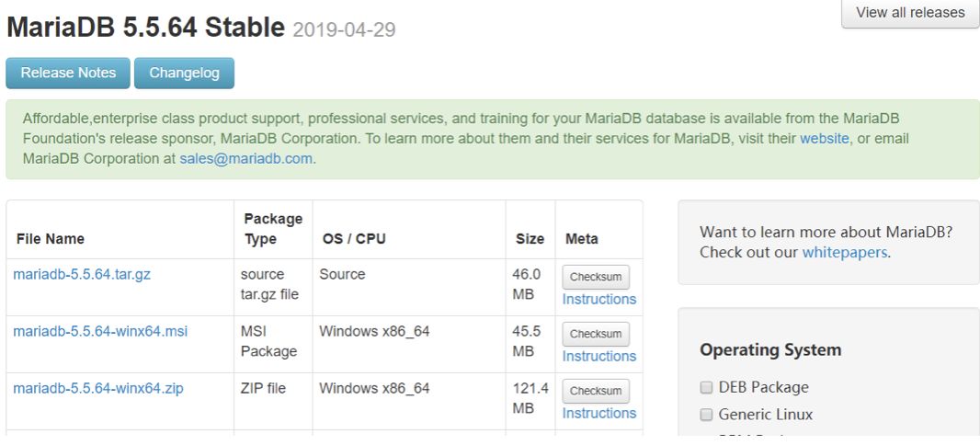Download mariadb-5.5.64.tar.gz source file
980x445 pixels.
[82, 274]
